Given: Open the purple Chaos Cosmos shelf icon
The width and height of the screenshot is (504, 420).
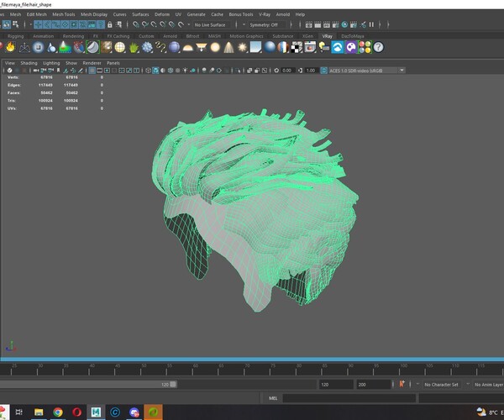Looking at the screenshot, I should coord(351,47).
